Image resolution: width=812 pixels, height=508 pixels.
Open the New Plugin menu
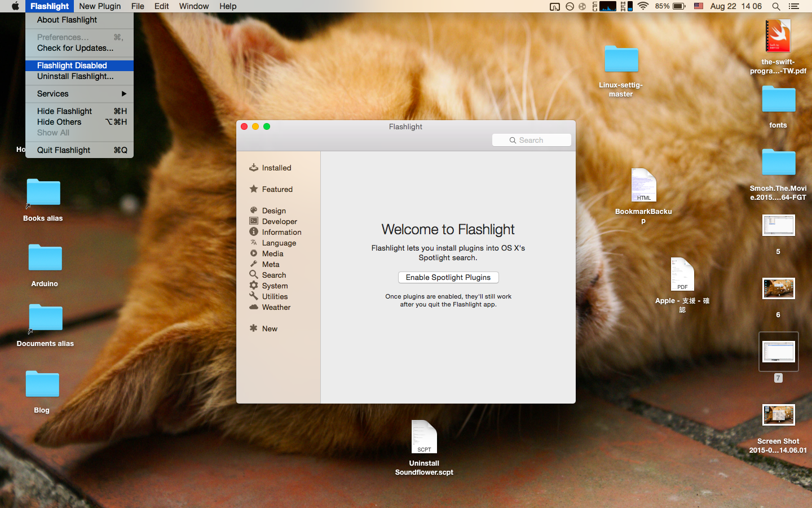click(100, 6)
